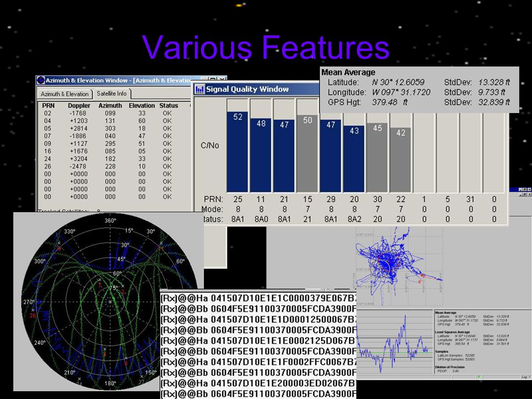532x399 pixels.
Task: Select Doppler value -1768
Action: [x=78, y=113]
